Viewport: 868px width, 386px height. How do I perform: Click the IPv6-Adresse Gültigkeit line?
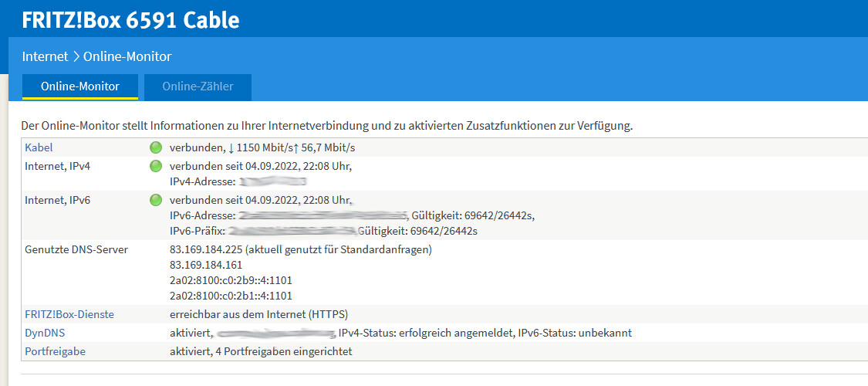(x=352, y=215)
